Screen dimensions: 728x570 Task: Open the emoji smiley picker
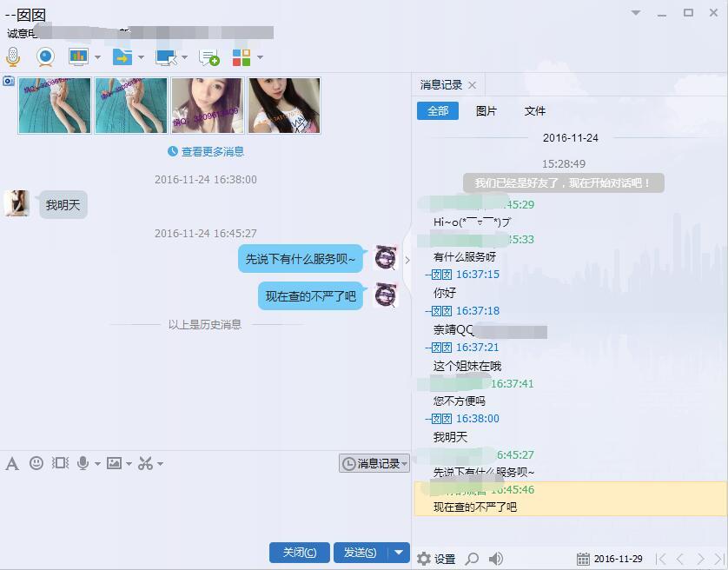(x=36, y=462)
